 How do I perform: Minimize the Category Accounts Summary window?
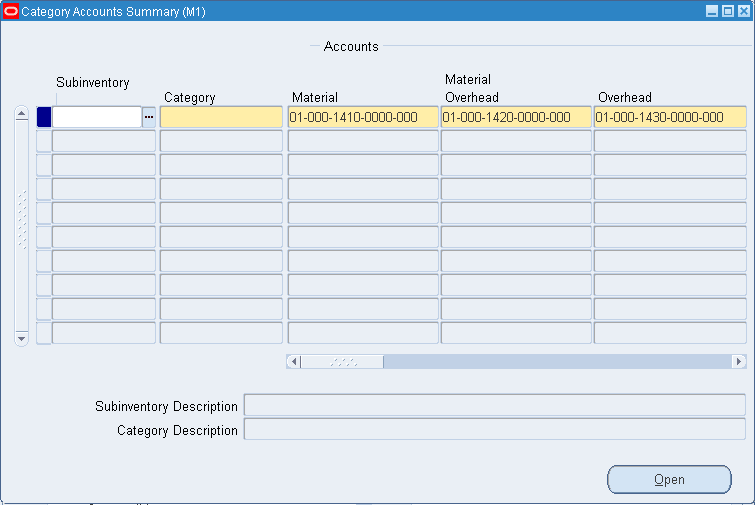point(712,11)
